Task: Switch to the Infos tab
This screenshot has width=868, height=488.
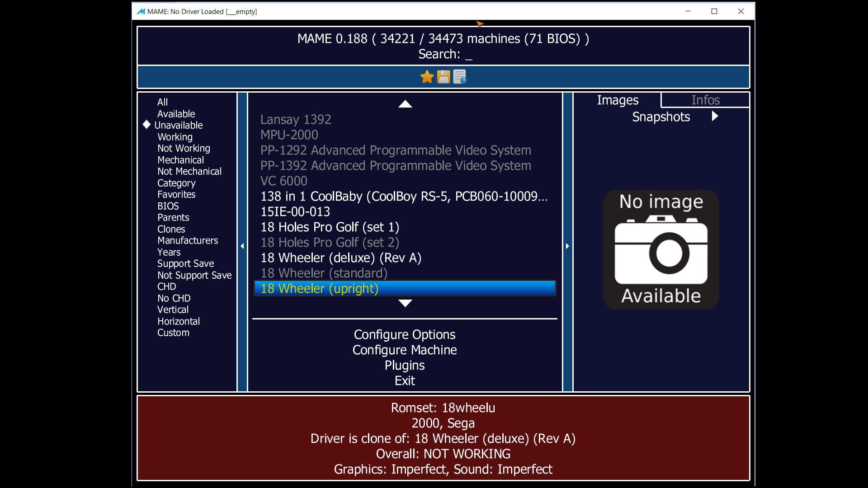Action: (x=705, y=100)
